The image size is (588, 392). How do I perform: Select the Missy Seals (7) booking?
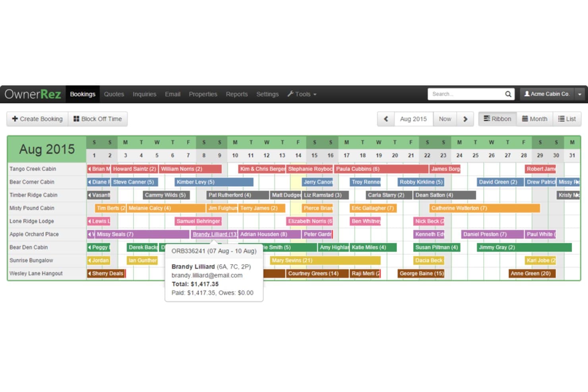(x=142, y=234)
